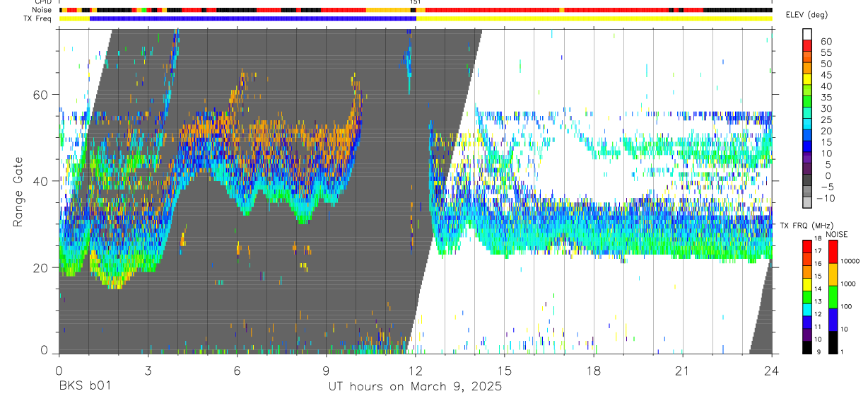The image size is (868, 401).
Task: Select the yellow segment in the ELEV colorbar
Action: point(807,80)
